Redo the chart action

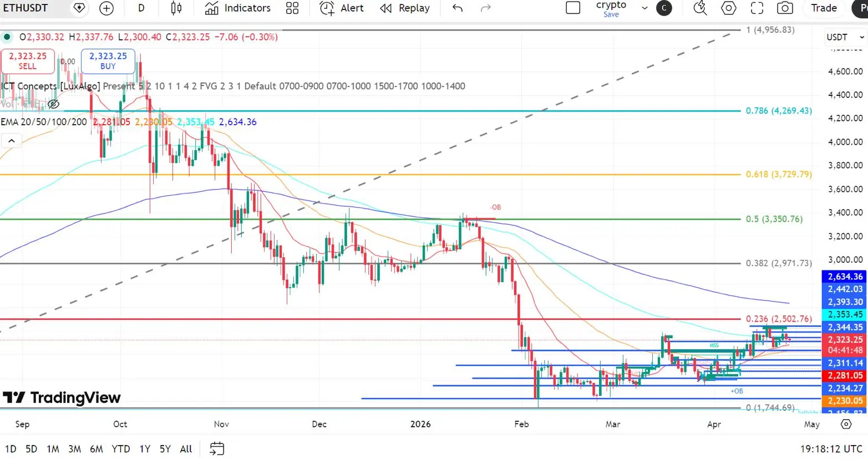click(486, 8)
